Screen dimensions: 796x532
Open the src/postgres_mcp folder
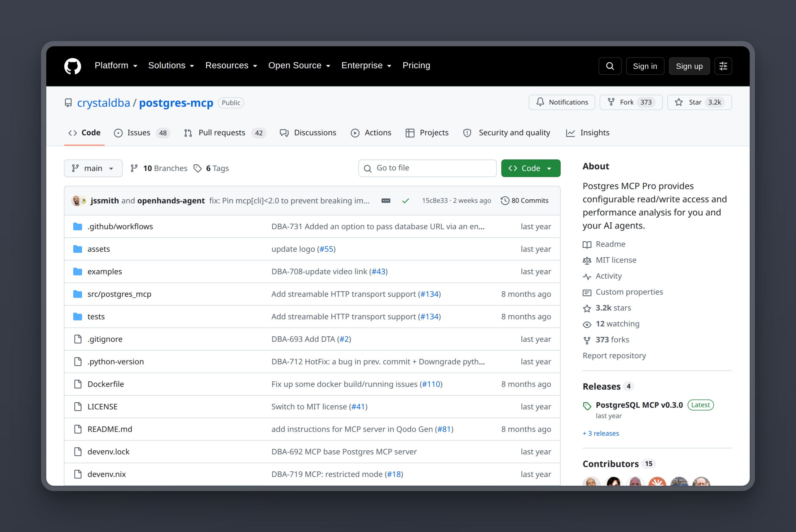tap(120, 294)
